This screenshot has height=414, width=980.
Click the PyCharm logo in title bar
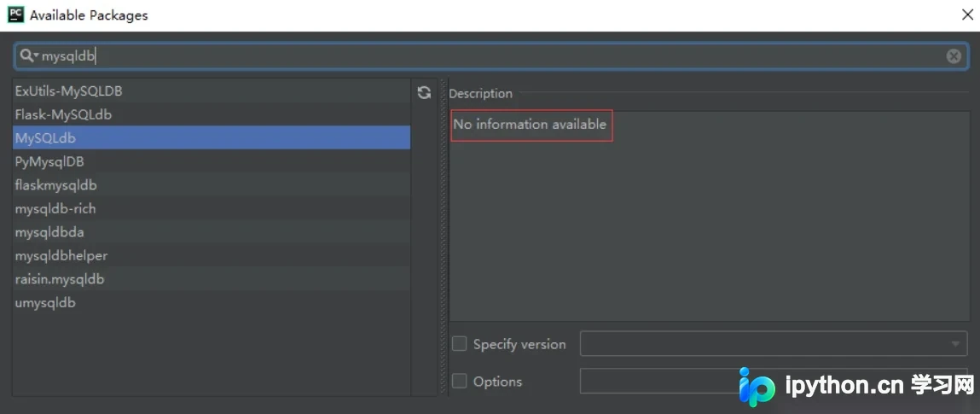(15, 15)
